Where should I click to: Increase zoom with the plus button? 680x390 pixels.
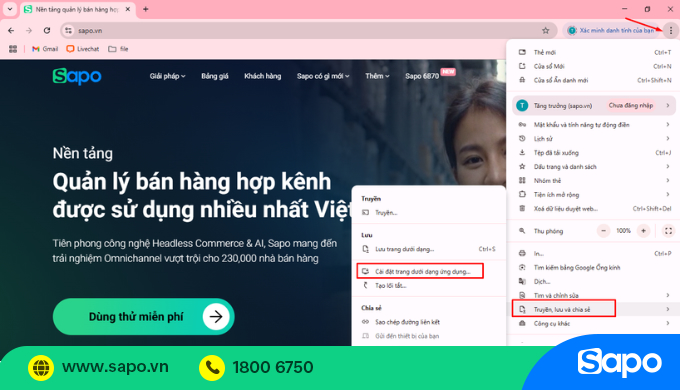pos(644,231)
